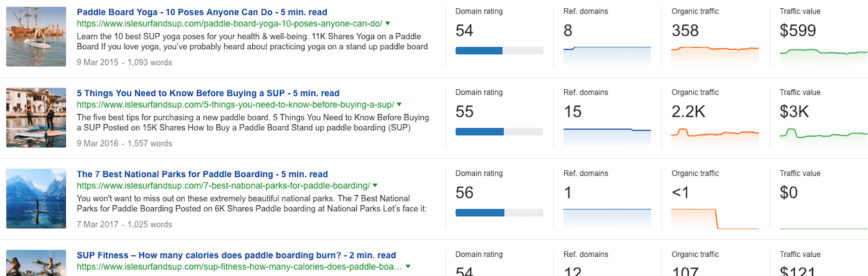The image size is (868, 276).
Task: Click the Ref. domains chart showing 8
Action: click(x=607, y=55)
